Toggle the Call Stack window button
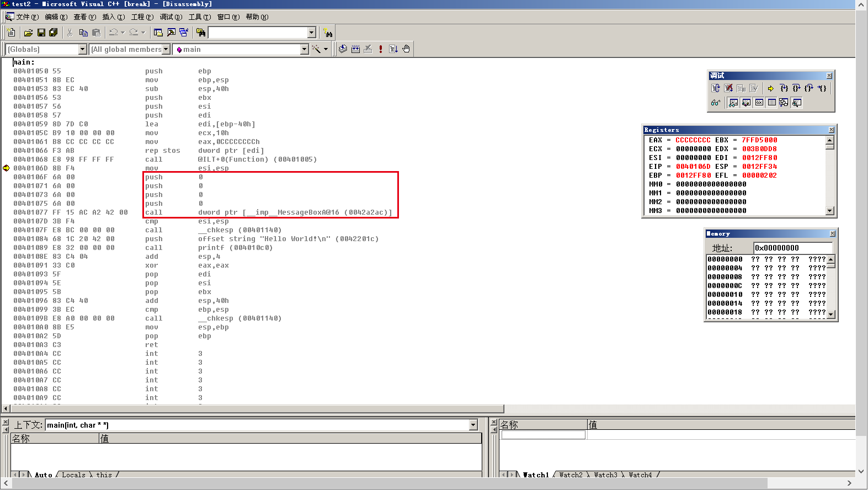The image size is (868, 490). point(784,103)
